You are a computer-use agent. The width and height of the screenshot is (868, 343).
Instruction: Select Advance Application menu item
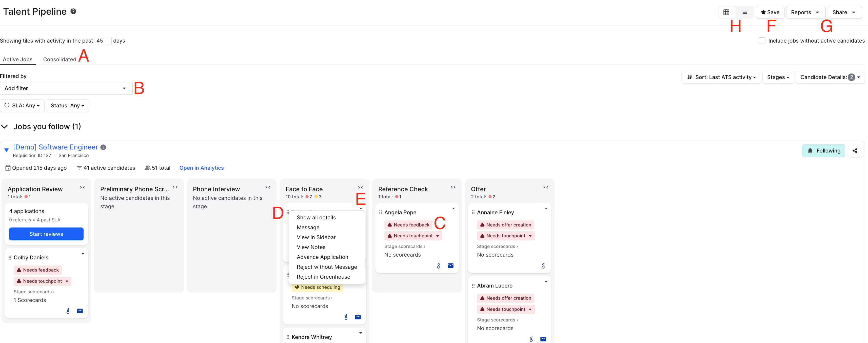pos(323,257)
